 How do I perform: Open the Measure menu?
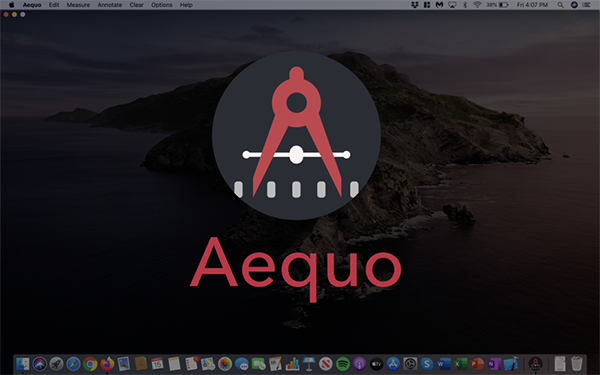(78, 5)
